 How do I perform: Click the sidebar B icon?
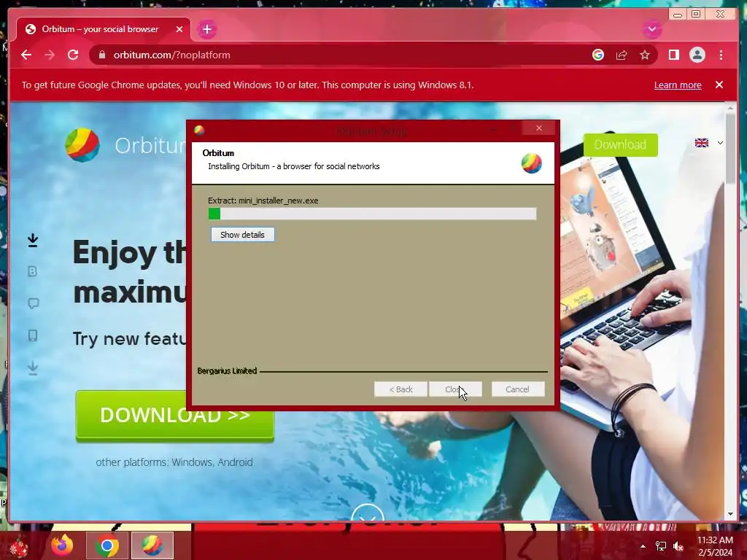click(32, 271)
